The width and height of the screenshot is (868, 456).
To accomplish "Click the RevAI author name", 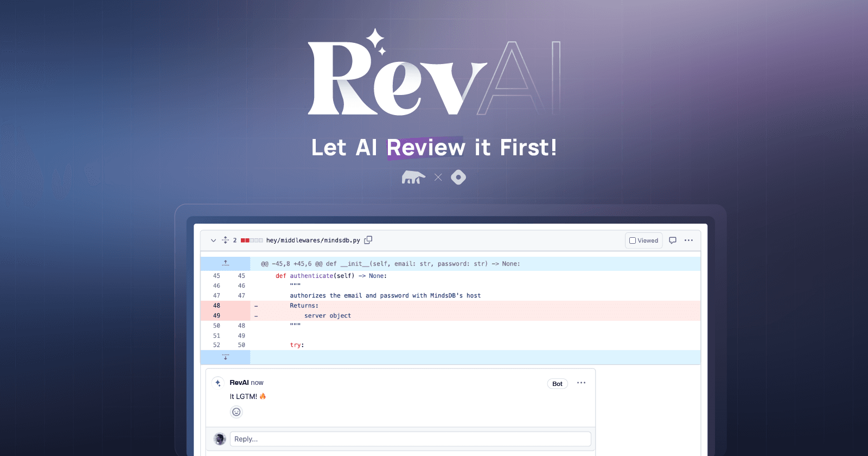I will pos(239,383).
